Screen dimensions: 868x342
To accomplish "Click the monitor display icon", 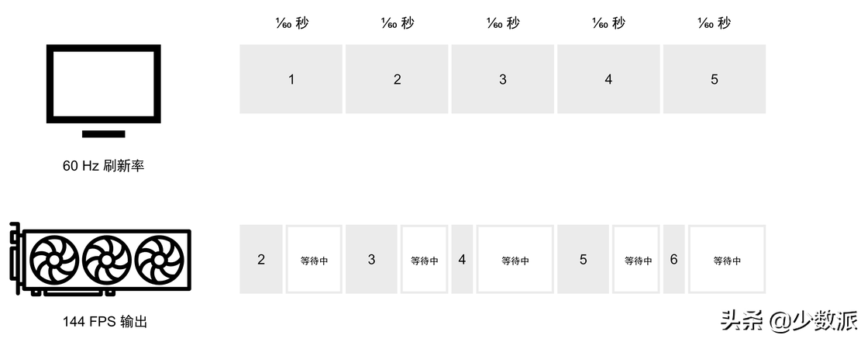I will (104, 90).
